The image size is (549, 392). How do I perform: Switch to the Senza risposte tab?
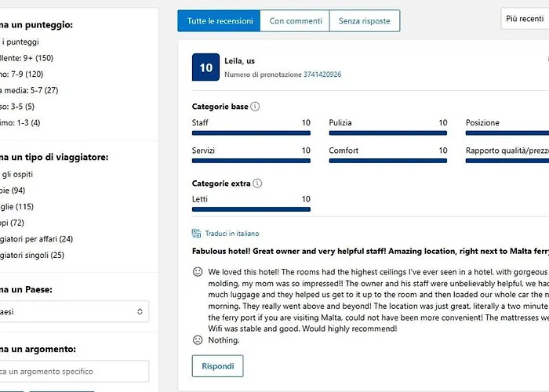coord(365,21)
